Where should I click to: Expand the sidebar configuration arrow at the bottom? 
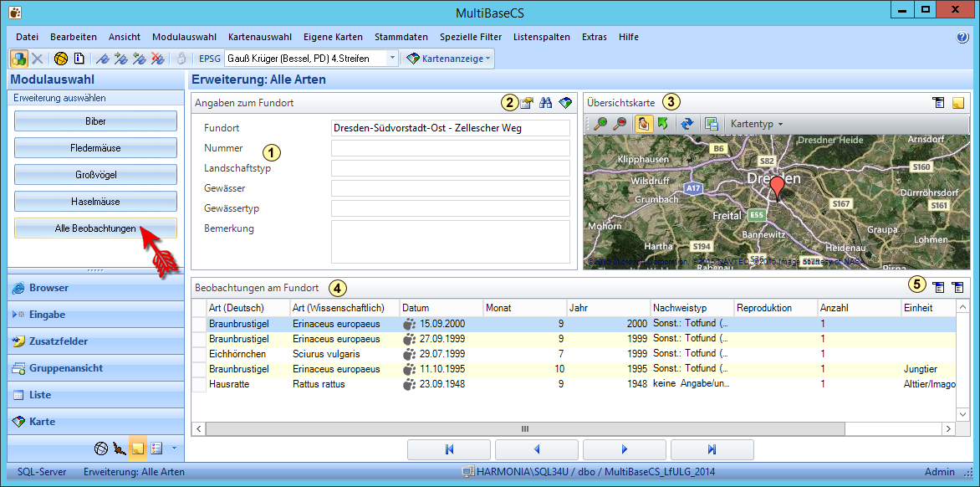174,449
